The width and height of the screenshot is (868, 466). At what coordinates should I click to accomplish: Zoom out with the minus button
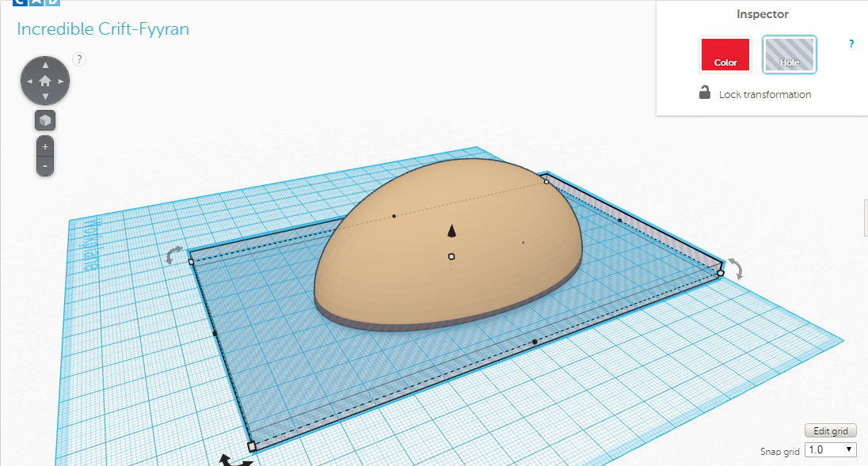pyautogui.click(x=45, y=166)
